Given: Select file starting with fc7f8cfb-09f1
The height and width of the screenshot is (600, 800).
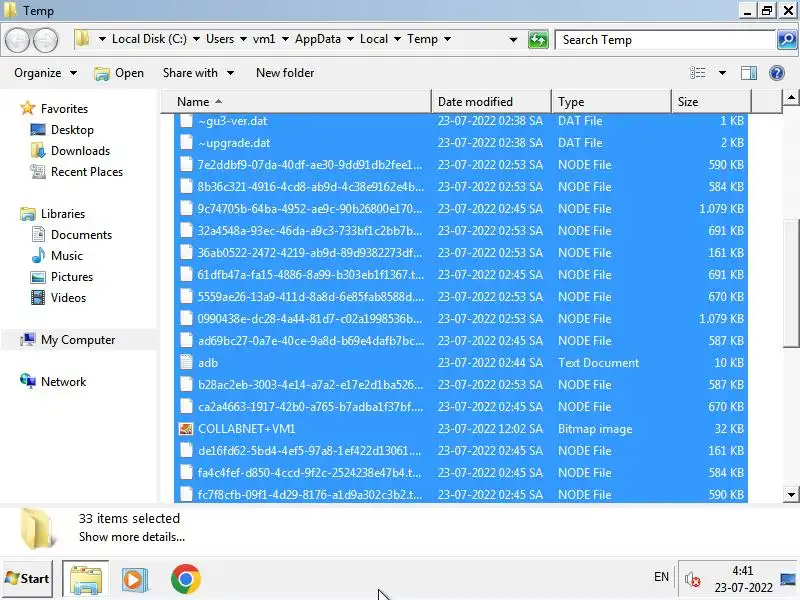Looking at the screenshot, I should (x=310, y=494).
